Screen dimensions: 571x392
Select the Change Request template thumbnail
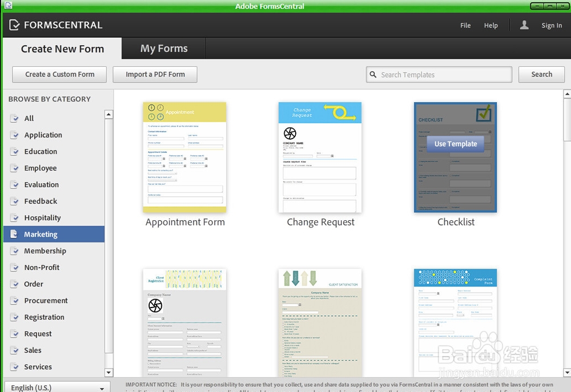pos(320,157)
